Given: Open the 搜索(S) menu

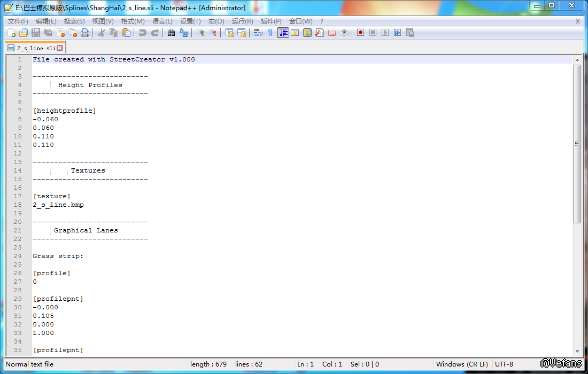Looking at the screenshot, I should click(74, 21).
